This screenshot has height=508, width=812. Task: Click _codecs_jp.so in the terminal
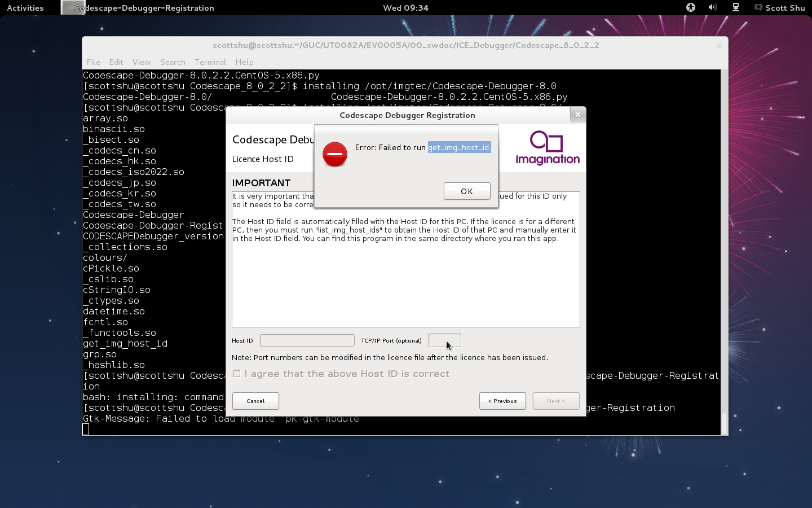click(120, 183)
